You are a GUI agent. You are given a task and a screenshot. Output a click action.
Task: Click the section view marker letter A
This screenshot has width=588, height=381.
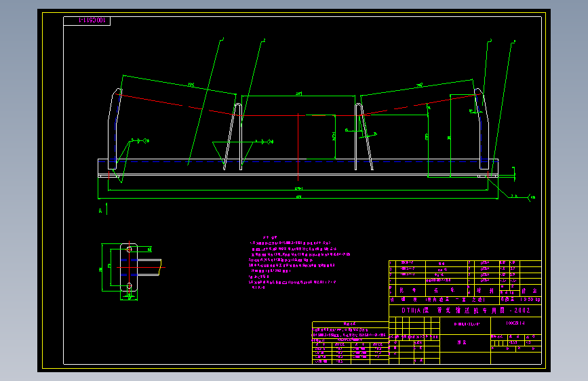pyautogui.click(x=100, y=211)
